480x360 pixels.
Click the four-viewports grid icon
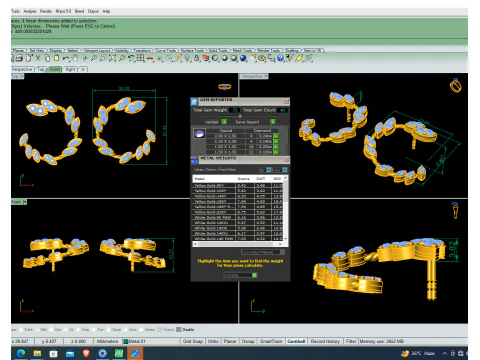click(141, 58)
